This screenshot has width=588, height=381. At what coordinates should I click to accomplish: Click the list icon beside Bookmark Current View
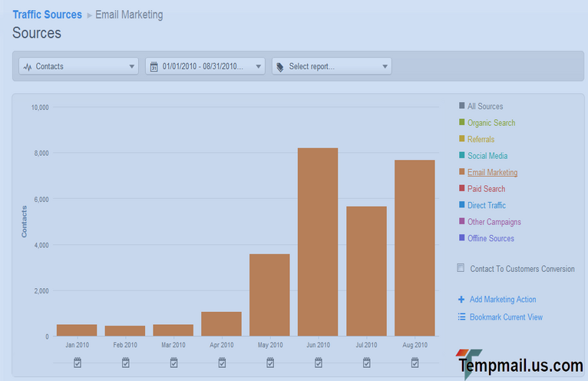(461, 316)
